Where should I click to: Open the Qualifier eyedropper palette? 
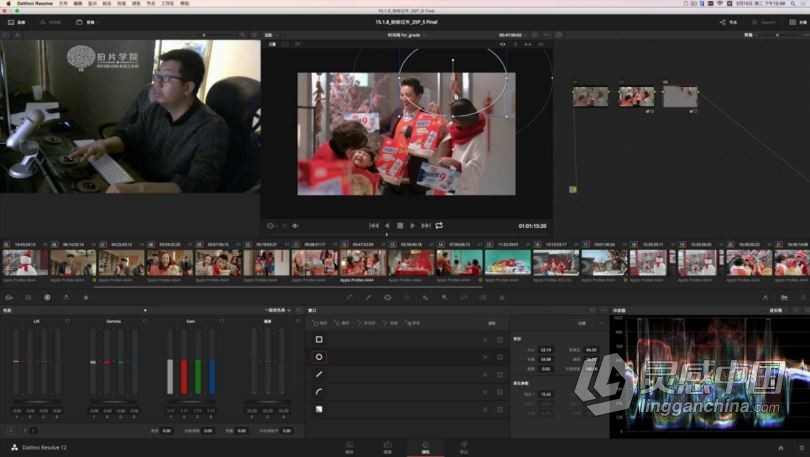coord(368,297)
